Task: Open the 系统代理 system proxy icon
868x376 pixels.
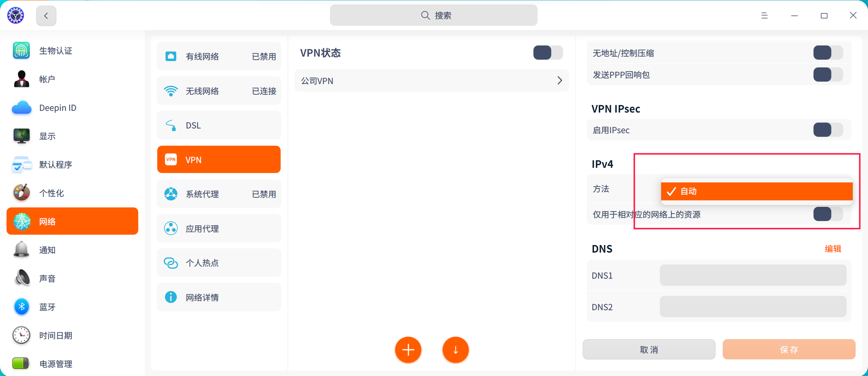Action: click(171, 194)
